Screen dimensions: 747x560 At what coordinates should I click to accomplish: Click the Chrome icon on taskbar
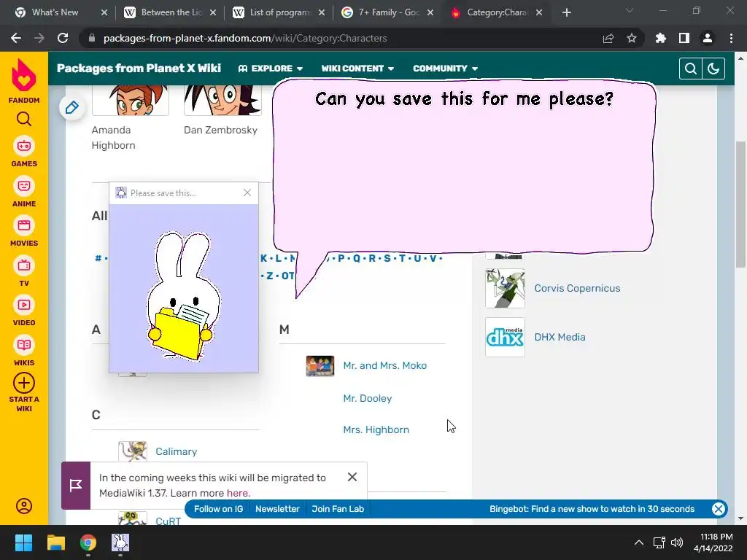[x=88, y=542]
